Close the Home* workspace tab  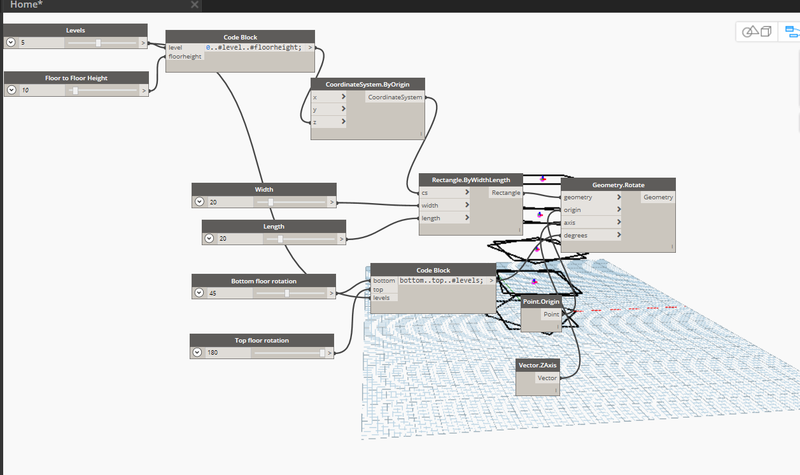pyautogui.click(x=194, y=5)
